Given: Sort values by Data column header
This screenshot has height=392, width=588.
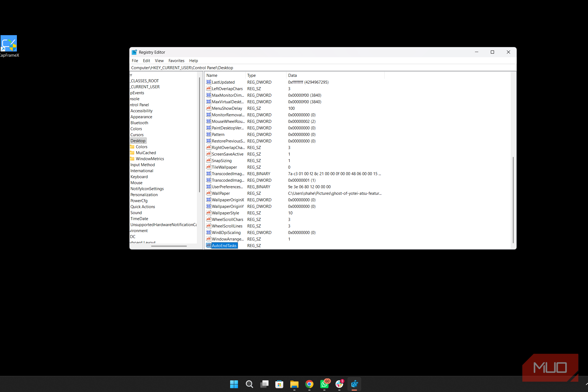Looking at the screenshot, I should click(x=335, y=75).
